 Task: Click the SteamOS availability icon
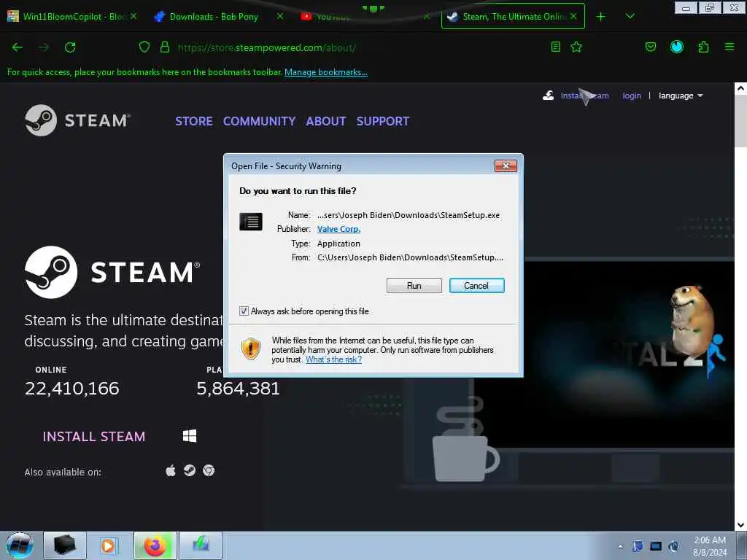[190, 471]
